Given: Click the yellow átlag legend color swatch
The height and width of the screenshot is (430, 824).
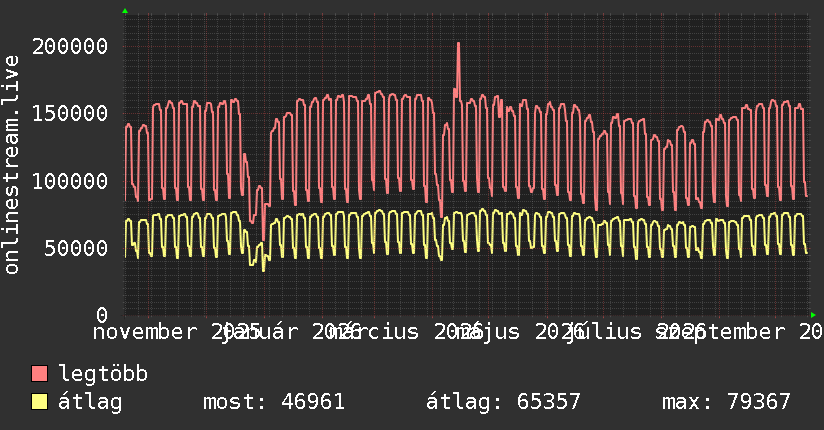Looking at the screenshot, I should coord(39,401).
